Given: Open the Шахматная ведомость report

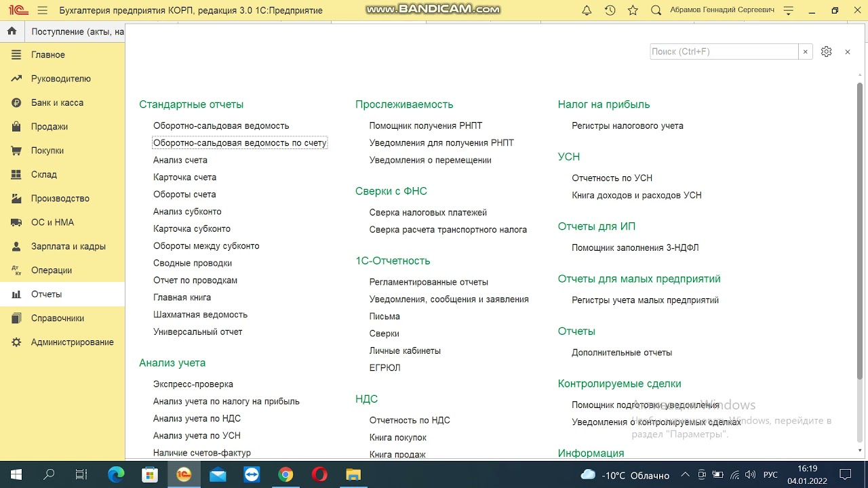Looking at the screenshot, I should pyautogui.click(x=200, y=314).
